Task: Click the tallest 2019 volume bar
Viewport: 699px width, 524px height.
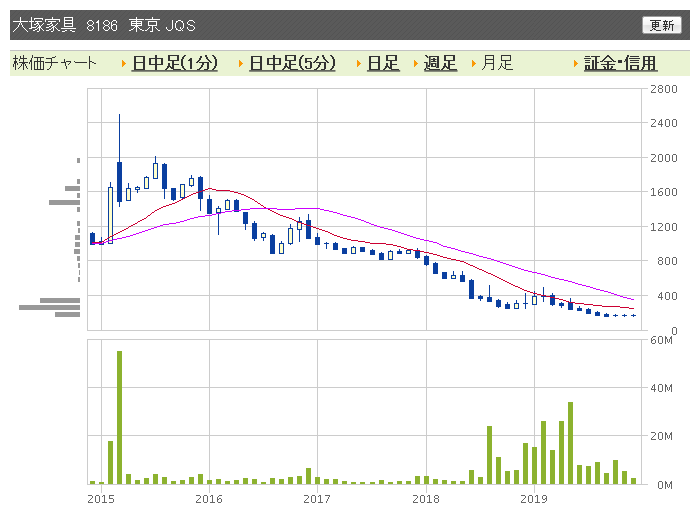Action: pyautogui.click(x=570, y=443)
